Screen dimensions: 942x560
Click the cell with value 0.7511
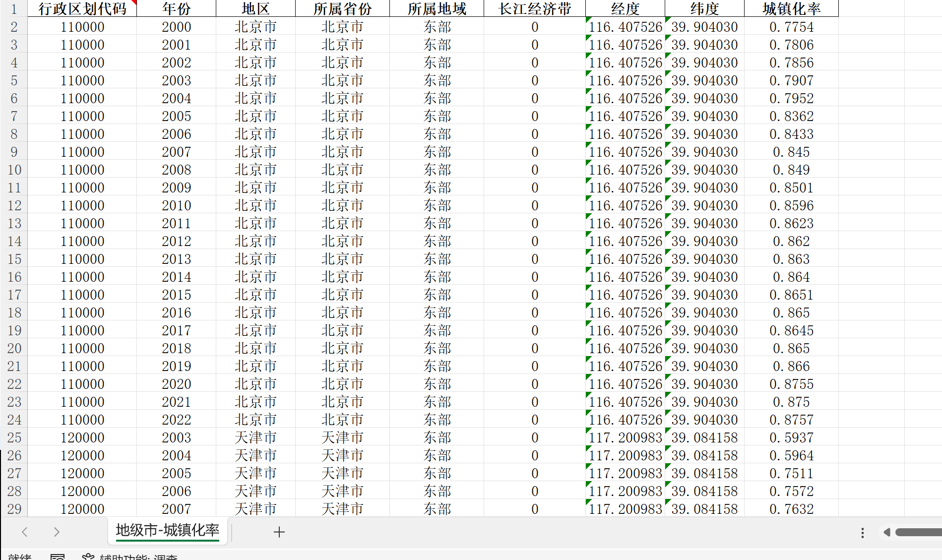click(x=792, y=473)
